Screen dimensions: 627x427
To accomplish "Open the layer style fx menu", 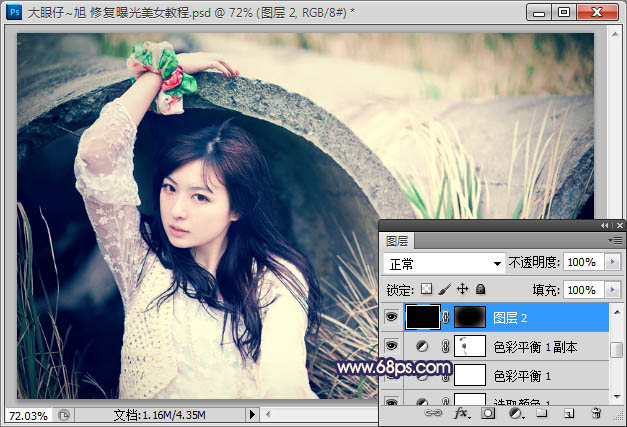I will pos(462,413).
